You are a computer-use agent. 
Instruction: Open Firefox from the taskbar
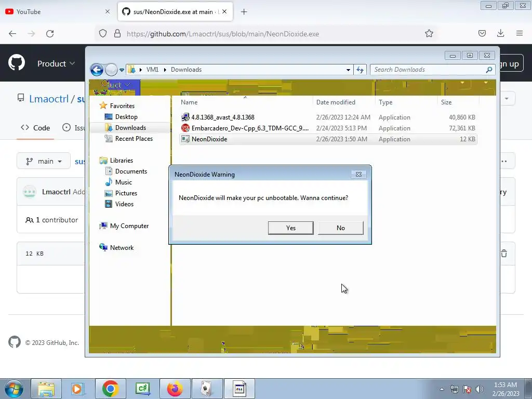coord(175,389)
